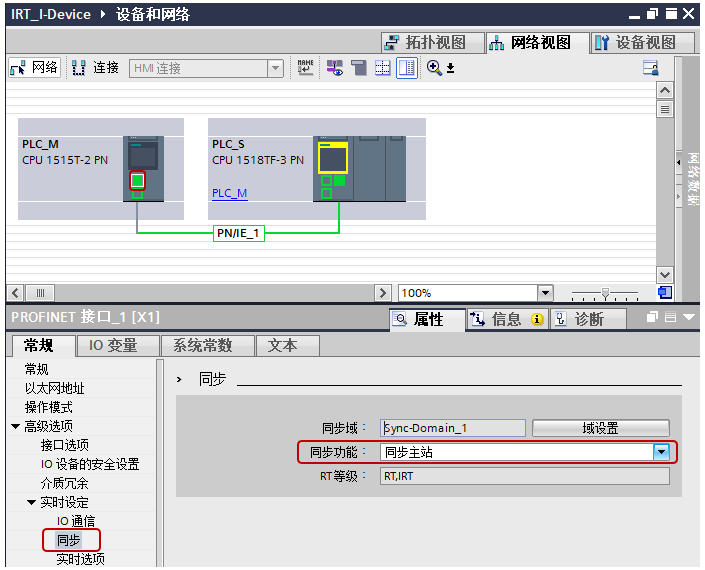This screenshot has height=570, width=705.
Task: Click the horizontal scrollbar left arrow
Action: point(16,293)
